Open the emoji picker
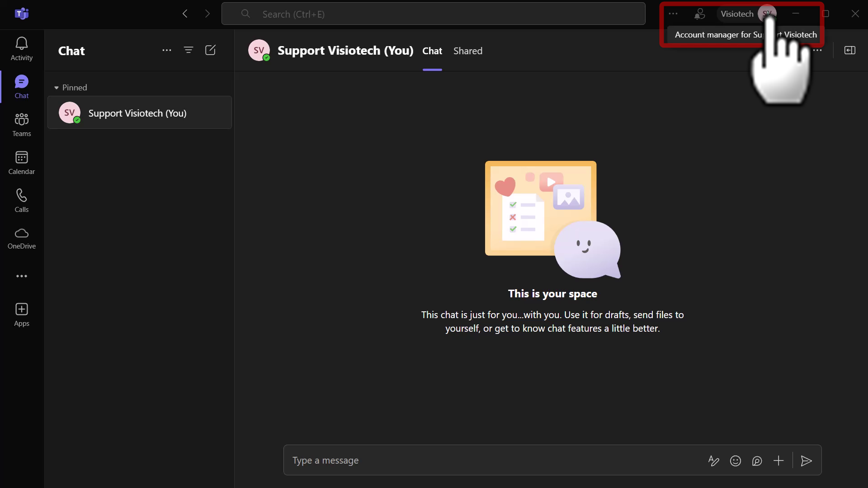The image size is (868, 488). pos(736,461)
